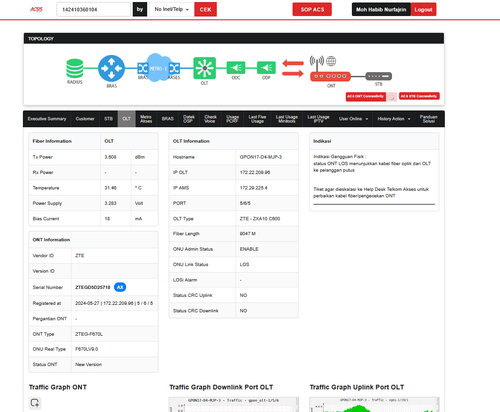500x412 pixels.
Task: Click the Power Supply value 3.283
Action: (110, 203)
